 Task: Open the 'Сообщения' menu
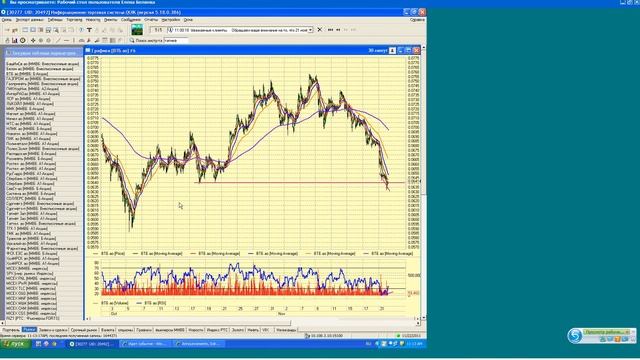click(x=131, y=20)
